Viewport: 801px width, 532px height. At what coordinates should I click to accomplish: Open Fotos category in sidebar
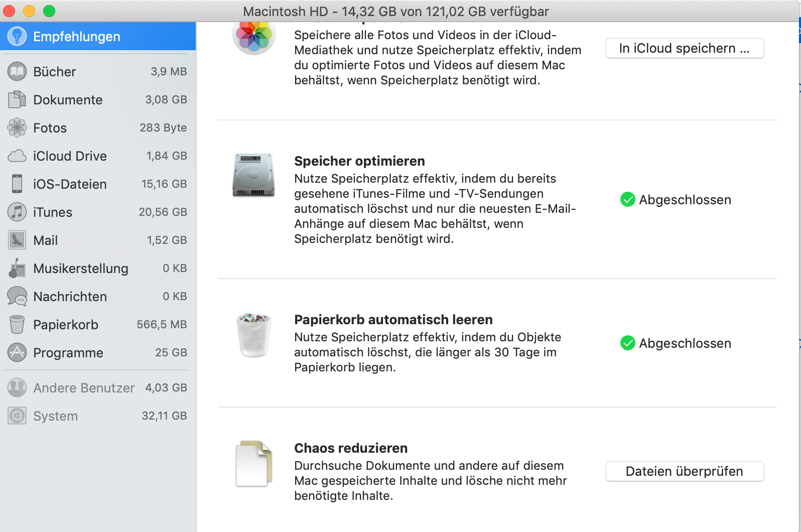(x=50, y=128)
